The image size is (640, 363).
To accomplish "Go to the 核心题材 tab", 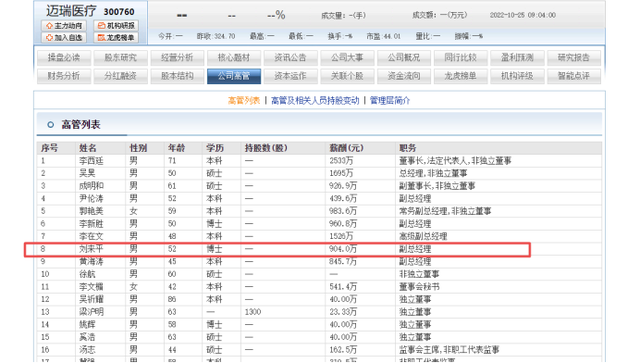I will click(x=234, y=58).
